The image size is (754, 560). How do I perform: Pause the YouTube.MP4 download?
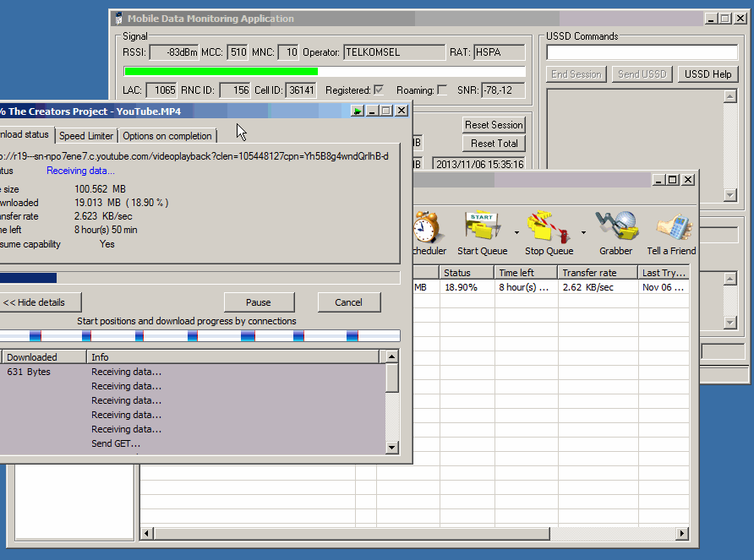[x=259, y=302]
